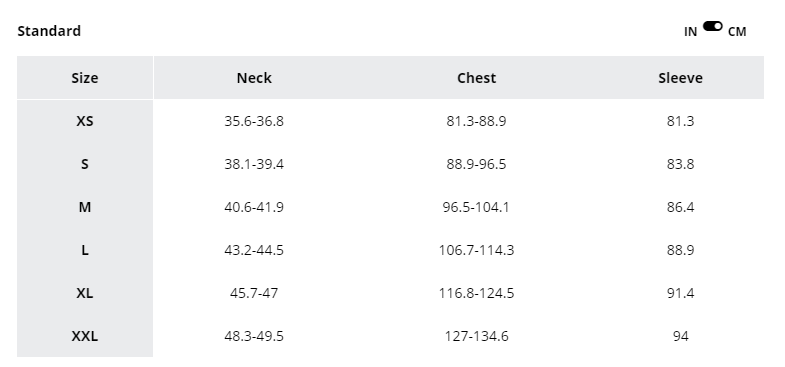Select the CM unit label

[737, 32]
